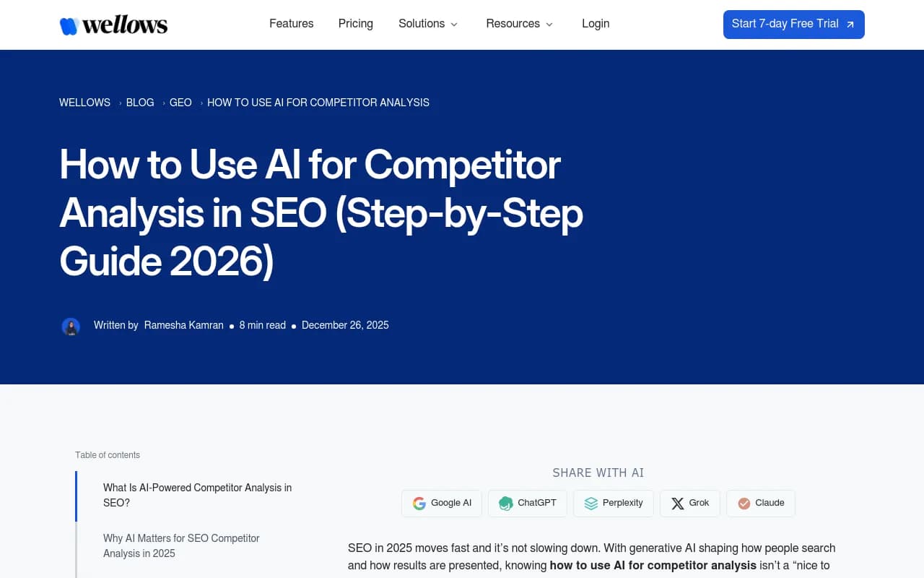Click the author name Ramesha Kamran

[183, 325]
